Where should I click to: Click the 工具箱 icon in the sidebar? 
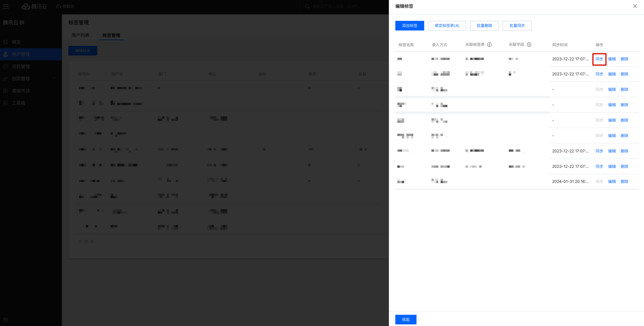(x=6, y=103)
